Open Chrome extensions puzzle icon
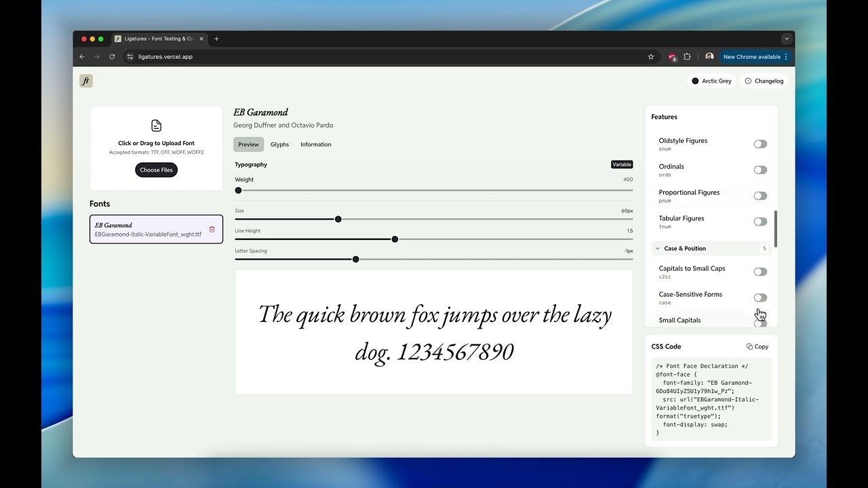Viewport: 868px width, 488px height. [687, 56]
